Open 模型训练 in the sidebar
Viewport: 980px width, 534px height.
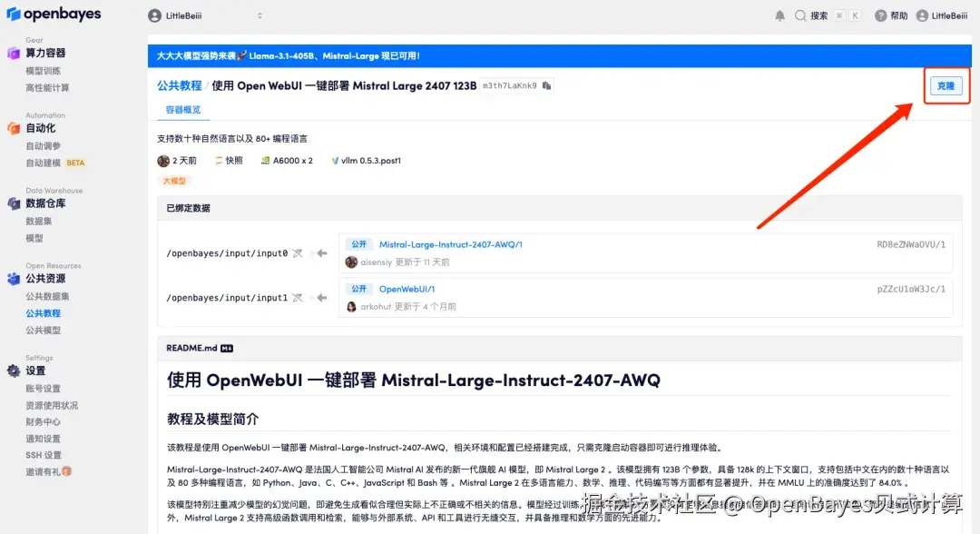pos(44,71)
